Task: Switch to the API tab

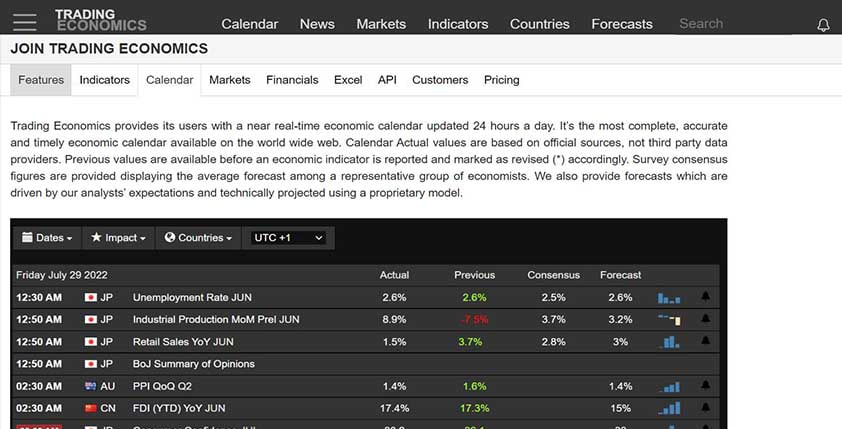Action: click(x=387, y=80)
